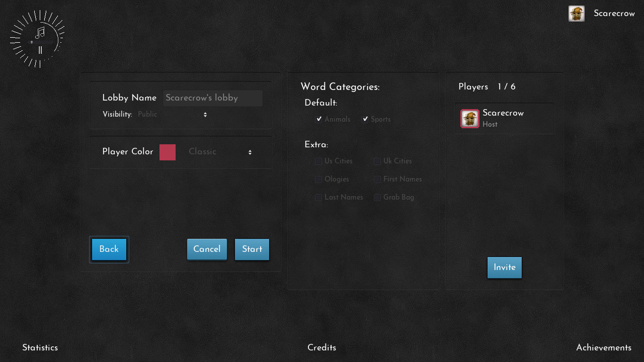Pick the red player color swatch
The image size is (644, 362).
click(168, 152)
